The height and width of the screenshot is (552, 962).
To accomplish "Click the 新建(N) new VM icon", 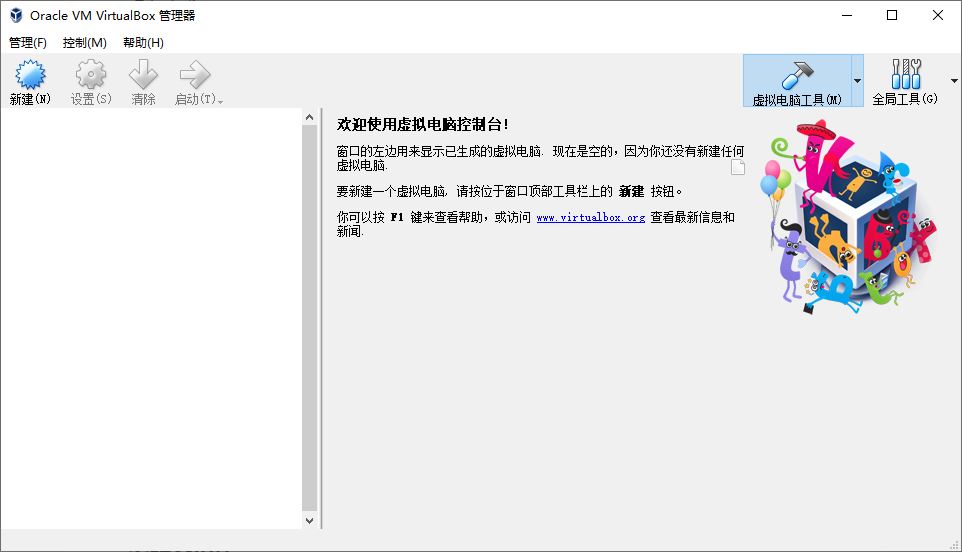I will [30, 75].
